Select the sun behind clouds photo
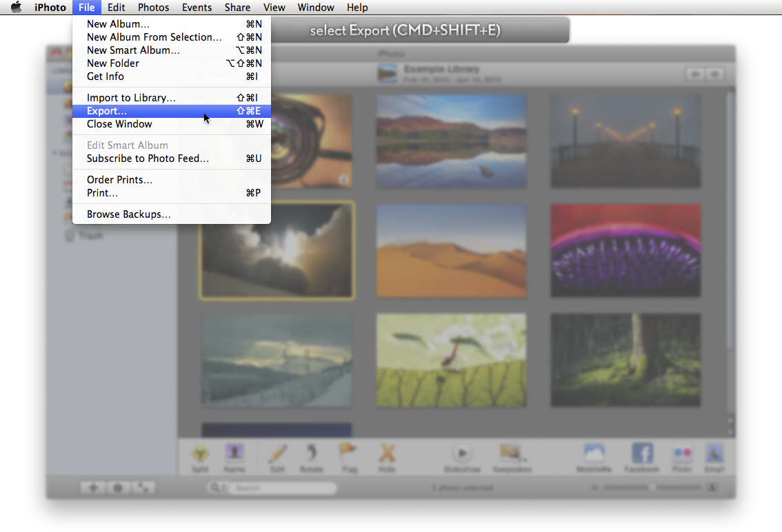Image resolution: width=782 pixels, height=532 pixels. [x=277, y=250]
